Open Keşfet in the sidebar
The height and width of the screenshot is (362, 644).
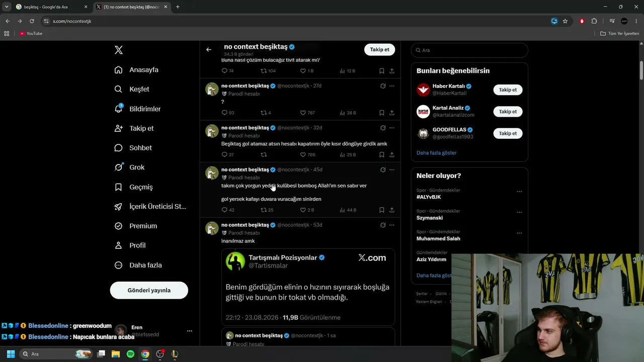pyautogui.click(x=132, y=89)
